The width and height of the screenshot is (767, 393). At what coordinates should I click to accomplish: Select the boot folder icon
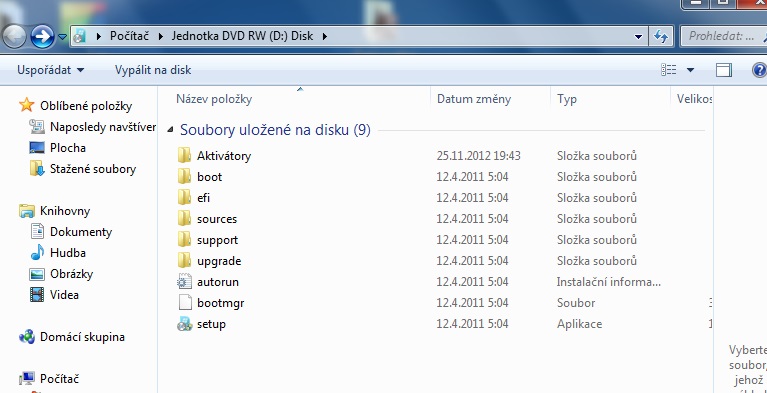point(184,177)
